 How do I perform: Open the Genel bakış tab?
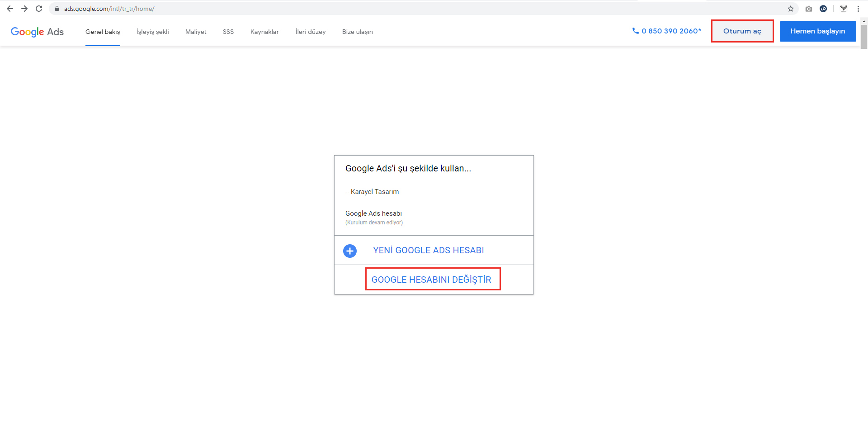coord(103,32)
